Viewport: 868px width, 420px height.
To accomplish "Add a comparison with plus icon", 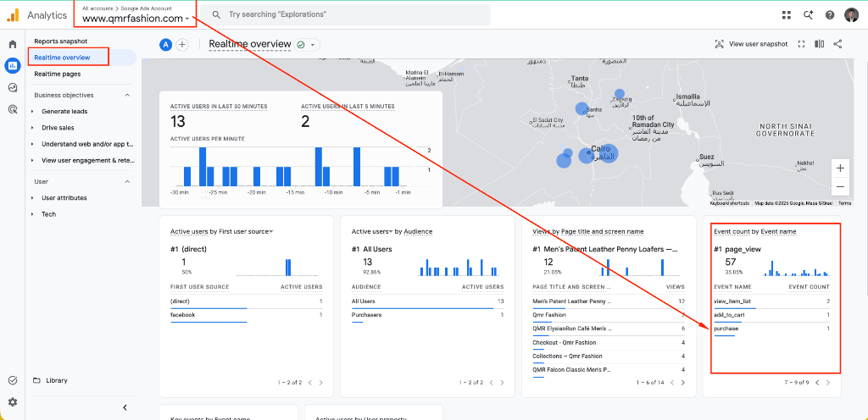I will click(x=182, y=45).
